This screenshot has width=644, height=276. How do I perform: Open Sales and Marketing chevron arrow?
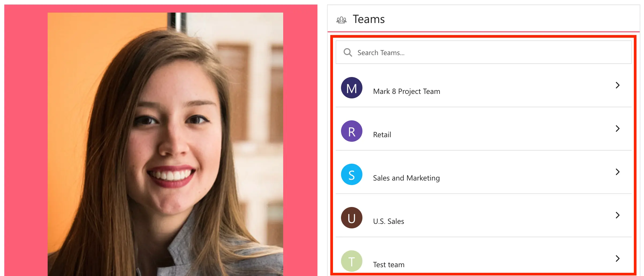[618, 172]
